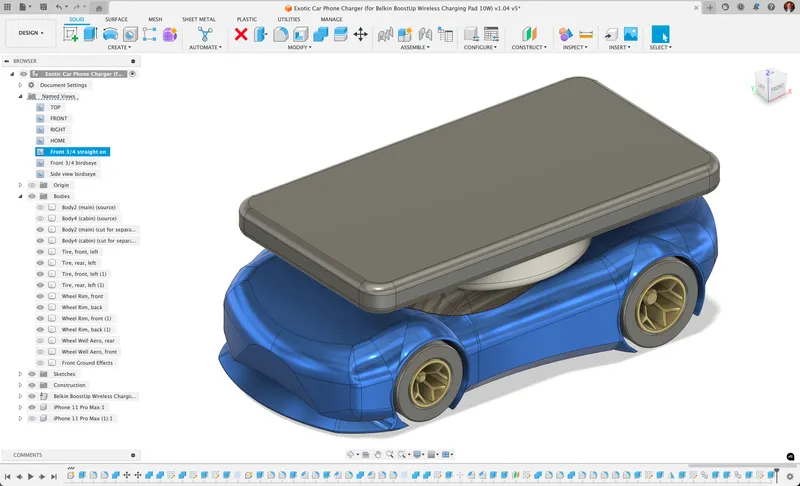
Task: Open the Measure tool in Inspect group
Action: point(586,34)
